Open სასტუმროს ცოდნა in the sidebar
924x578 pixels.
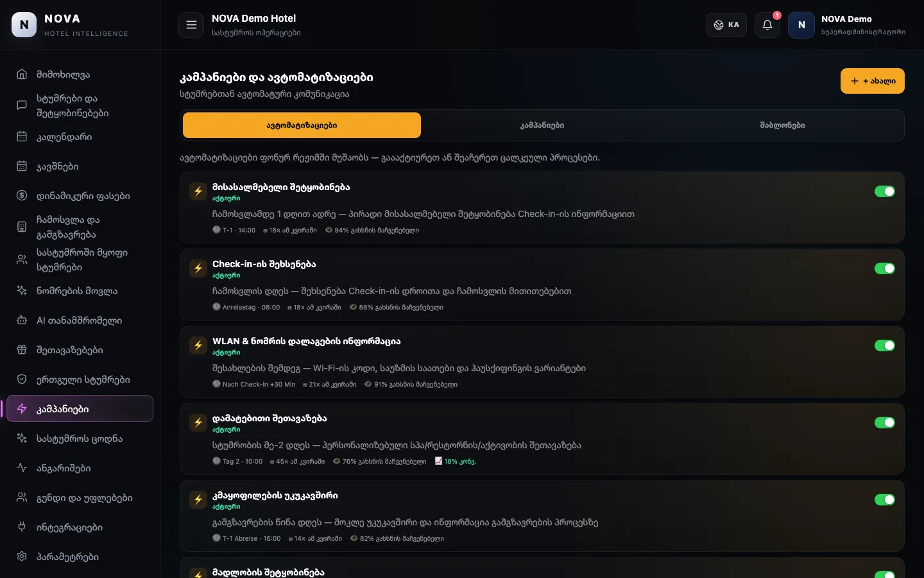point(80,439)
